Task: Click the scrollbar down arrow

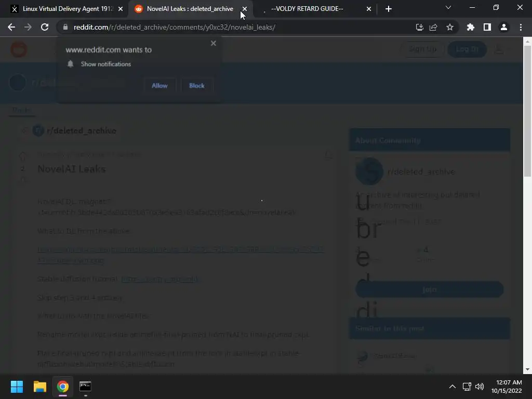Action: tap(527, 369)
